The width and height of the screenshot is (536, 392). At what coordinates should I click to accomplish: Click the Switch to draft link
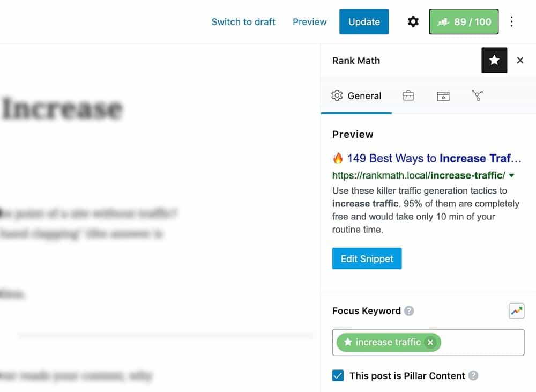[x=243, y=22]
